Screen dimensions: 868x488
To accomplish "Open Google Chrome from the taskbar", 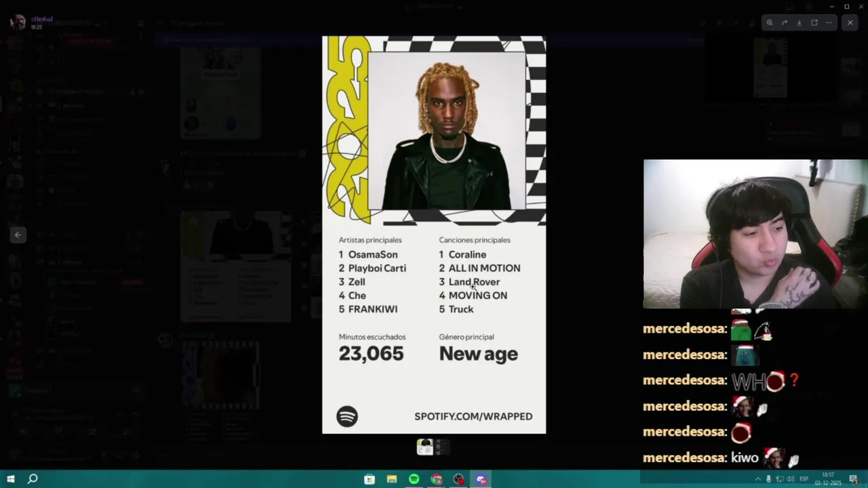I will point(437,479).
